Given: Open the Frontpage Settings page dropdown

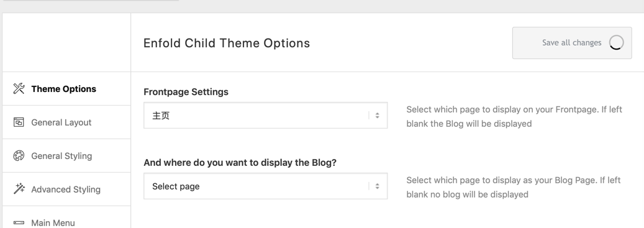Looking at the screenshot, I should point(265,116).
